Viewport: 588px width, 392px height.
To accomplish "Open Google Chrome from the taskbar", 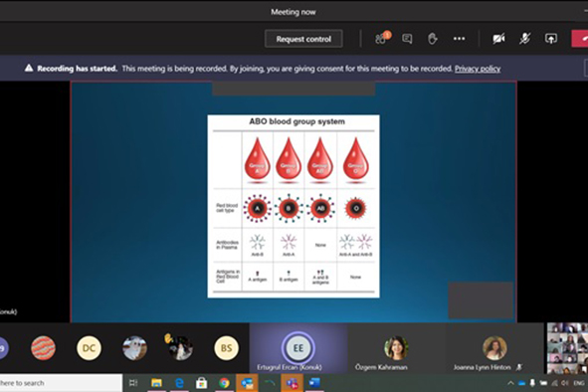I will 224,383.
